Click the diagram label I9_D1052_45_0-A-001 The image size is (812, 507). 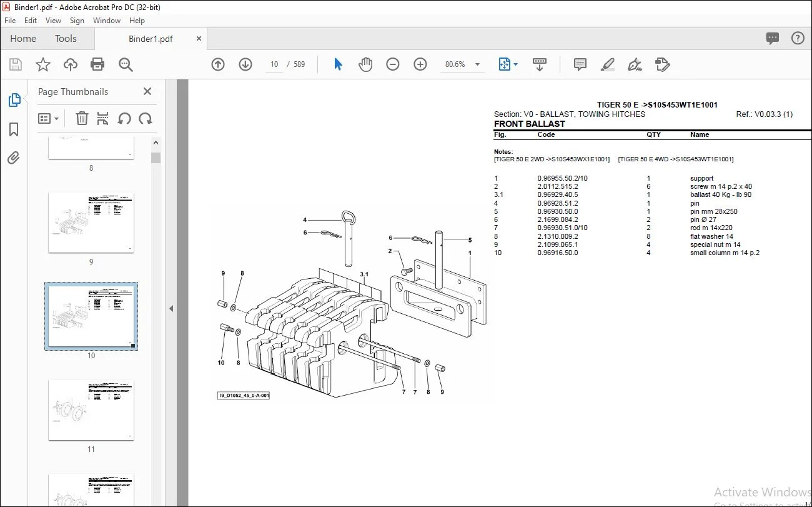244,396
